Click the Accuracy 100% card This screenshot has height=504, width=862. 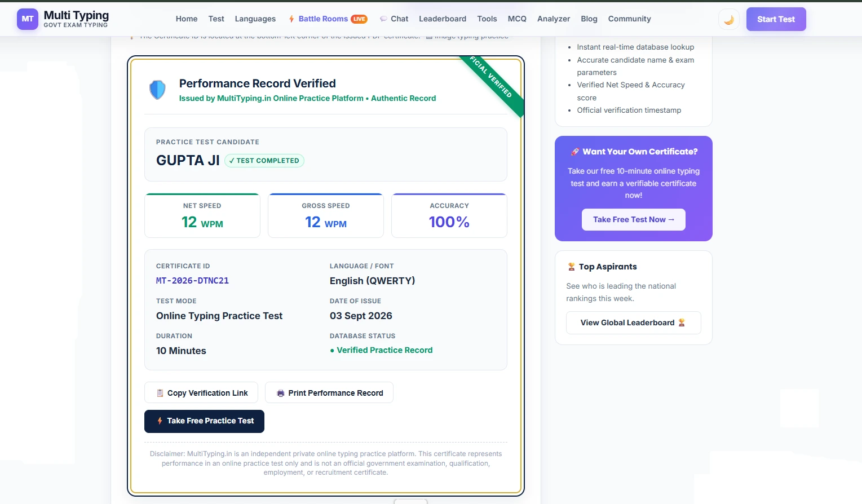pos(449,215)
